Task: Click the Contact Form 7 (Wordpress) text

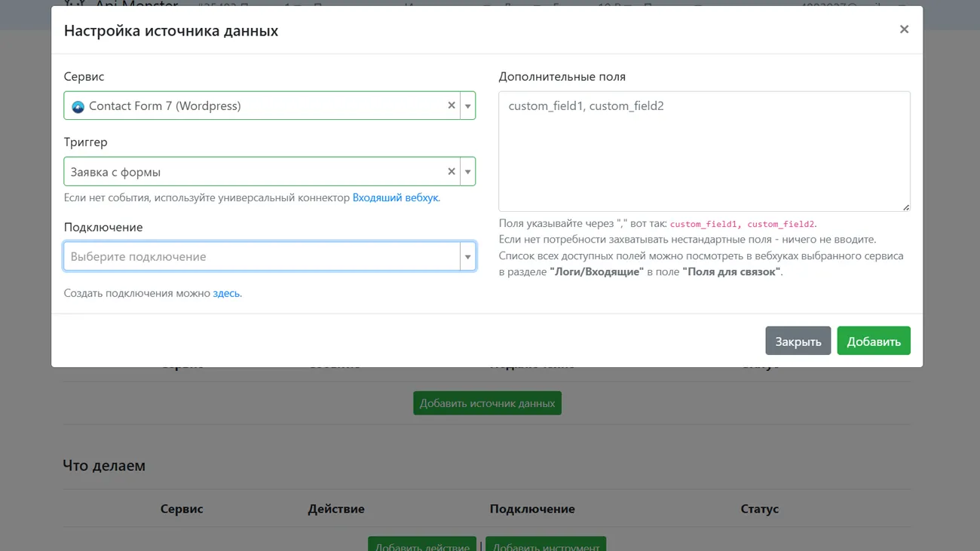Action: 165,106
